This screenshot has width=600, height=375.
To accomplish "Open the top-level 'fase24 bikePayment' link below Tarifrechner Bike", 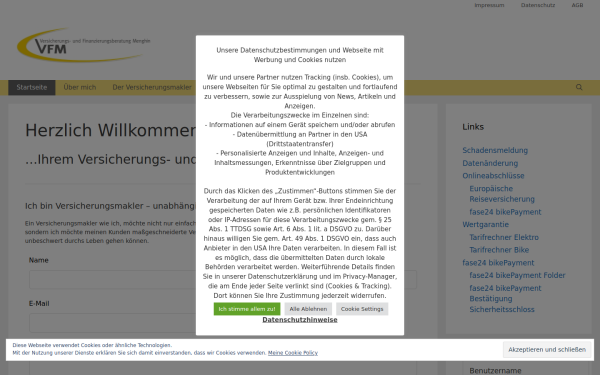I will 498,263.
